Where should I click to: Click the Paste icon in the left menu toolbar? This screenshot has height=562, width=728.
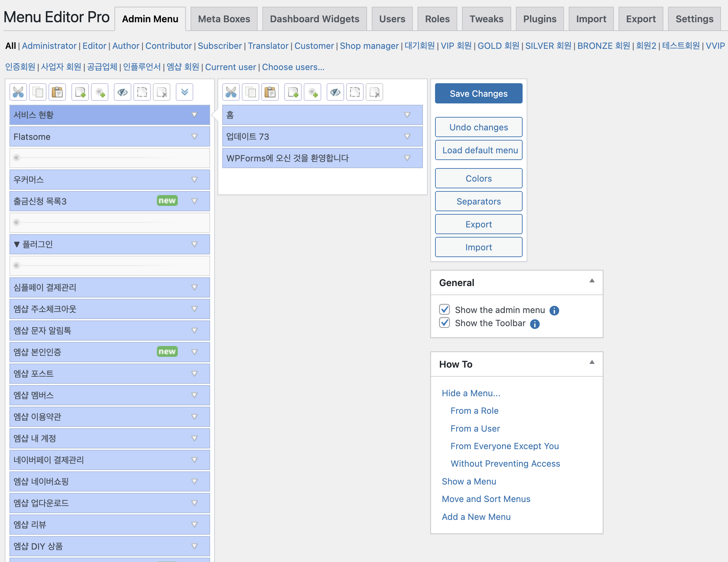pos(57,92)
